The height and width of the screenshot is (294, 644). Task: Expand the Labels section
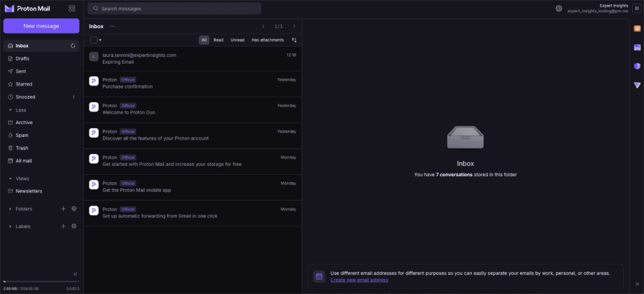[10, 226]
